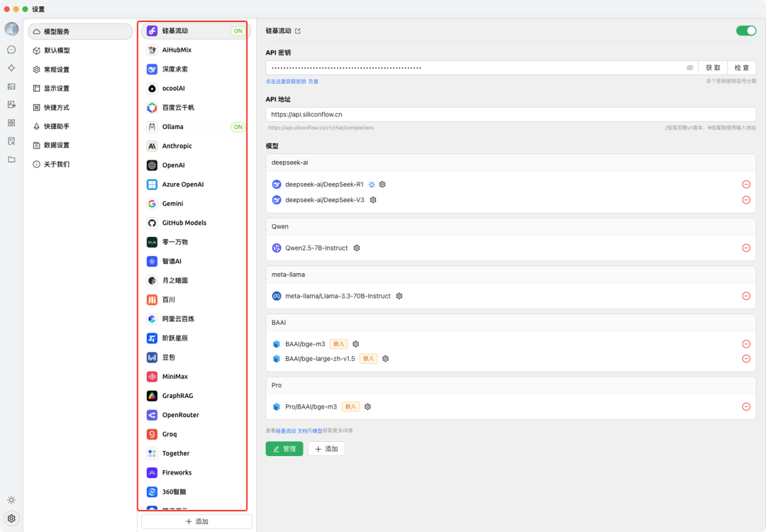This screenshot has width=766, height=532.
Task: Click 添加 button below provider list
Action: coord(196,522)
